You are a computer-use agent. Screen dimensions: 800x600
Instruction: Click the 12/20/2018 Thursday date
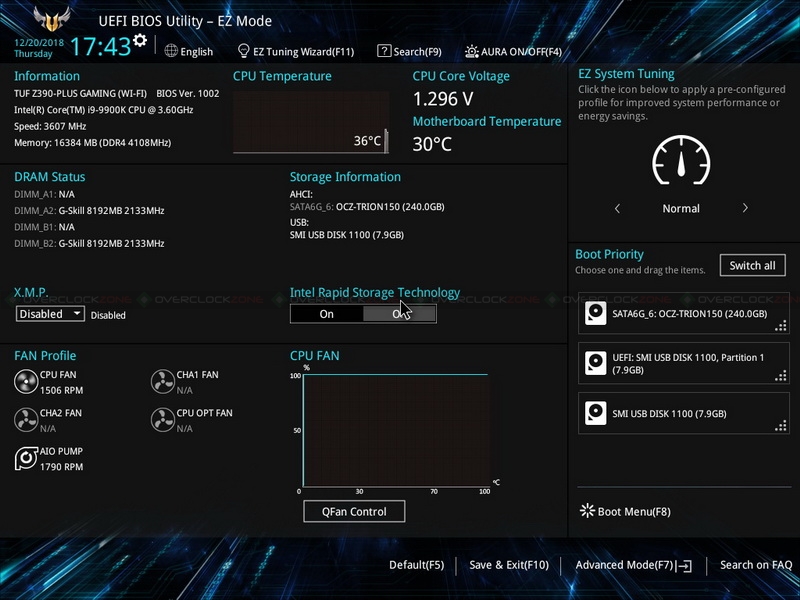tap(39, 48)
